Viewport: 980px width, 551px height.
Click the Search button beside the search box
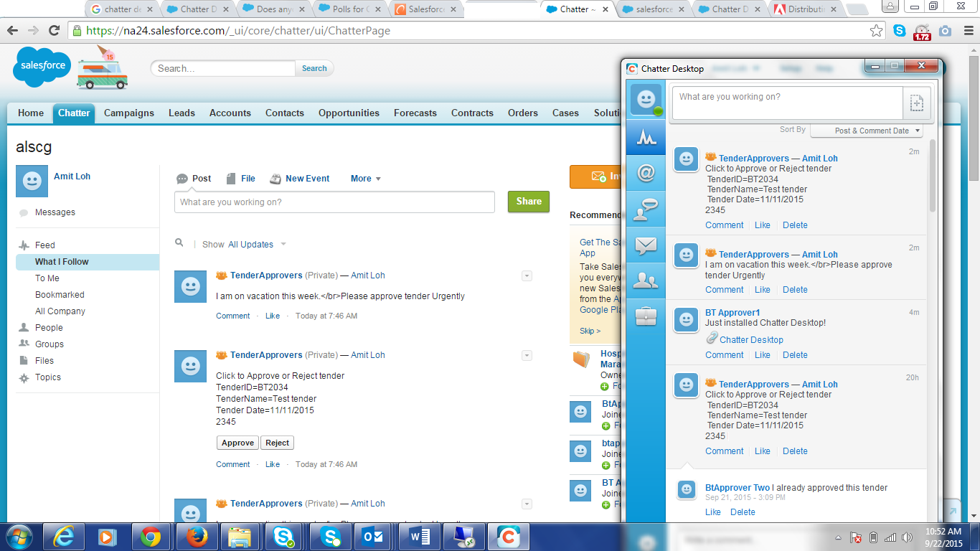point(314,68)
